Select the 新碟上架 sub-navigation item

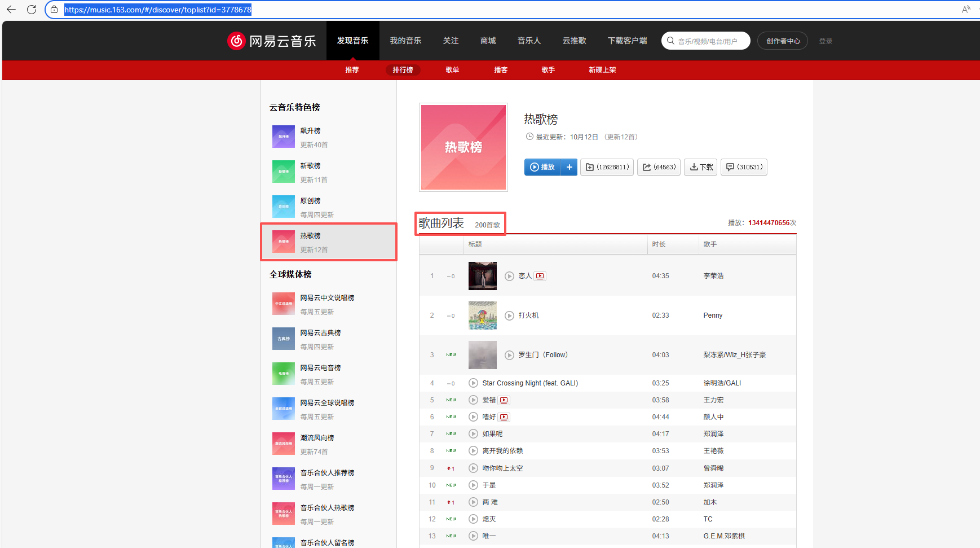(x=602, y=70)
